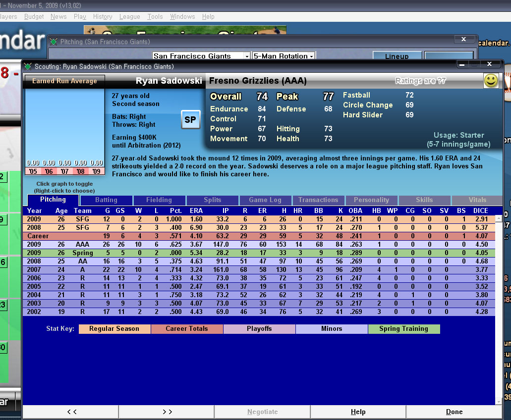Open the San Francisco Giants team dropdown
Viewport: 511px width, 420px height.
pyautogui.click(x=201, y=55)
